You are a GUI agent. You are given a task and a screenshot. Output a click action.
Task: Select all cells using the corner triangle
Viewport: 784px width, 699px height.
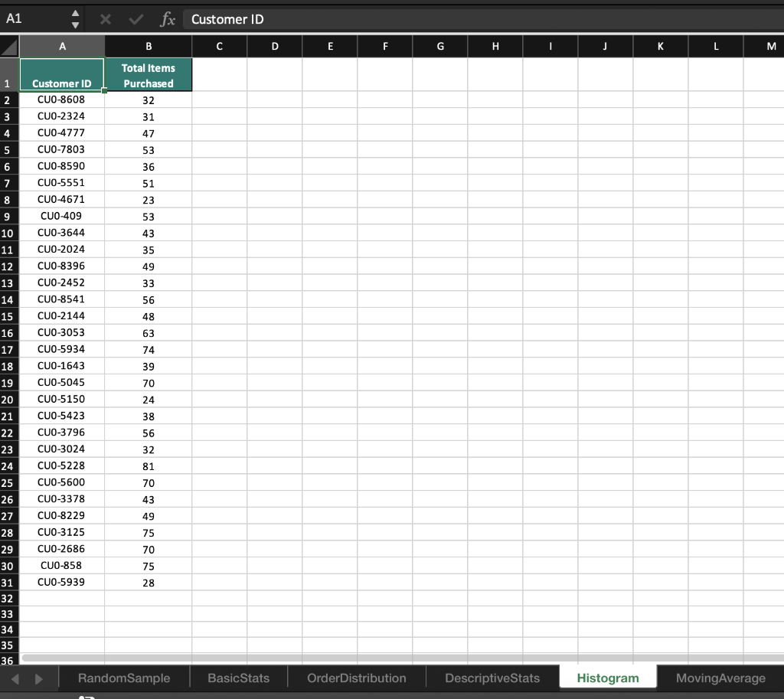pyautogui.click(x=8, y=46)
